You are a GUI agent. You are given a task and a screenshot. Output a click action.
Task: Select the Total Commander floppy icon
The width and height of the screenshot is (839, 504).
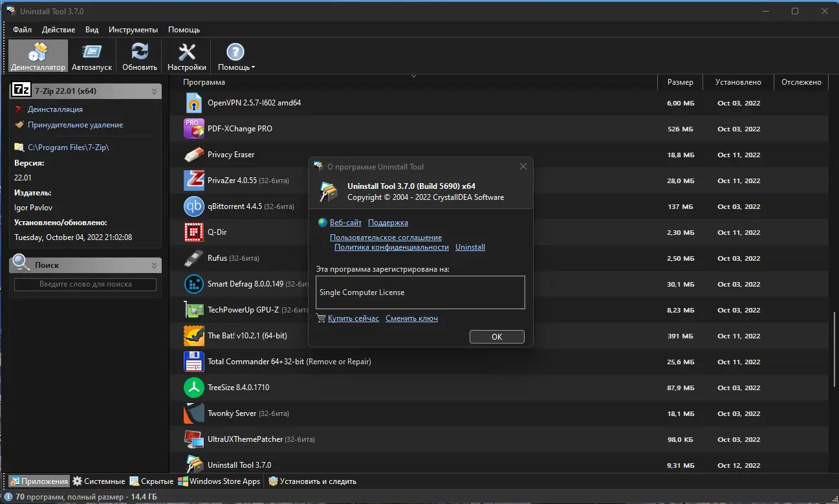click(x=194, y=362)
